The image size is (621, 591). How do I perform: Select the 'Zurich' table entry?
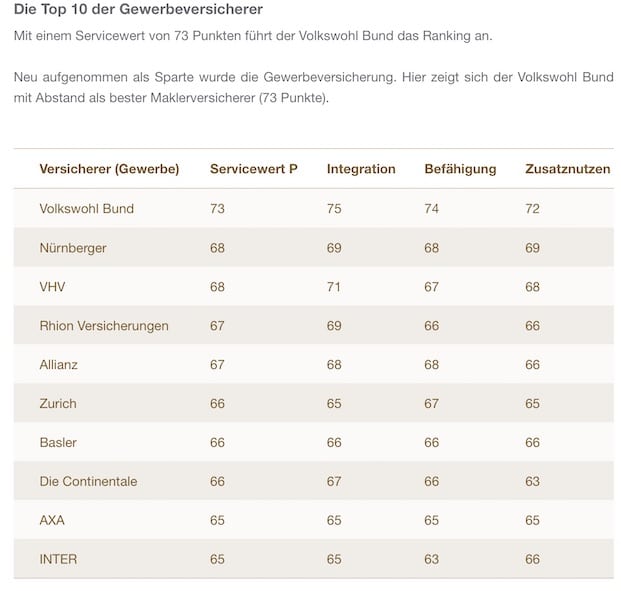(x=58, y=403)
